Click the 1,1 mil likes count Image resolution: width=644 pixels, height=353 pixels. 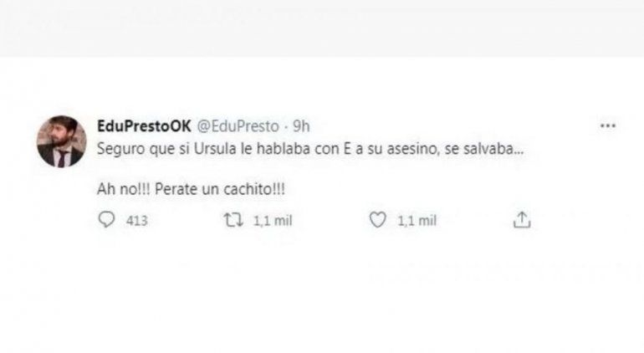click(x=416, y=220)
